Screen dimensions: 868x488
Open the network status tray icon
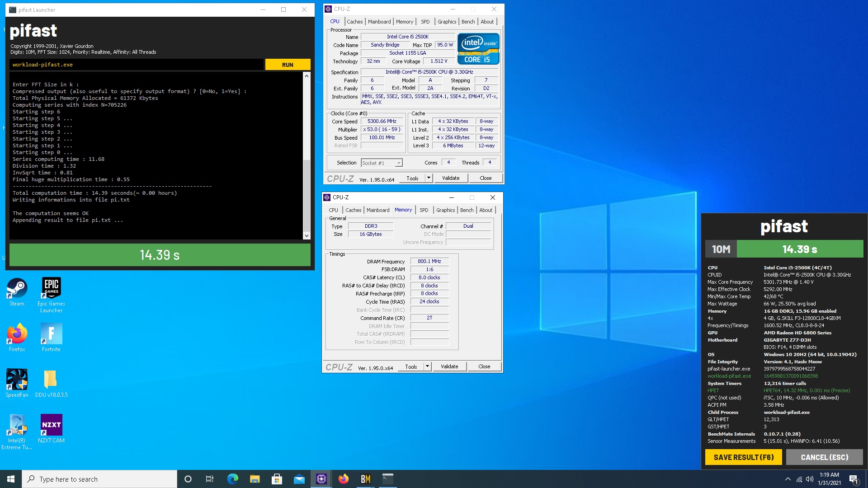[799, 479]
